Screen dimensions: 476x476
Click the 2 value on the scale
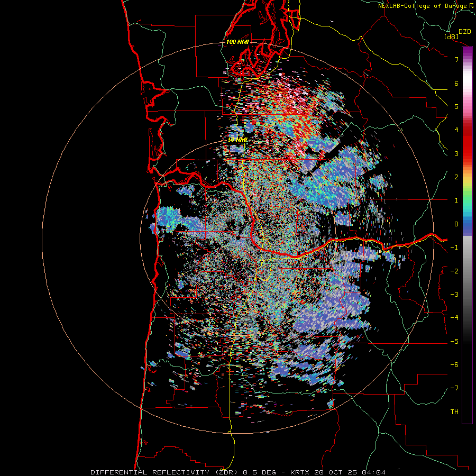(456, 177)
